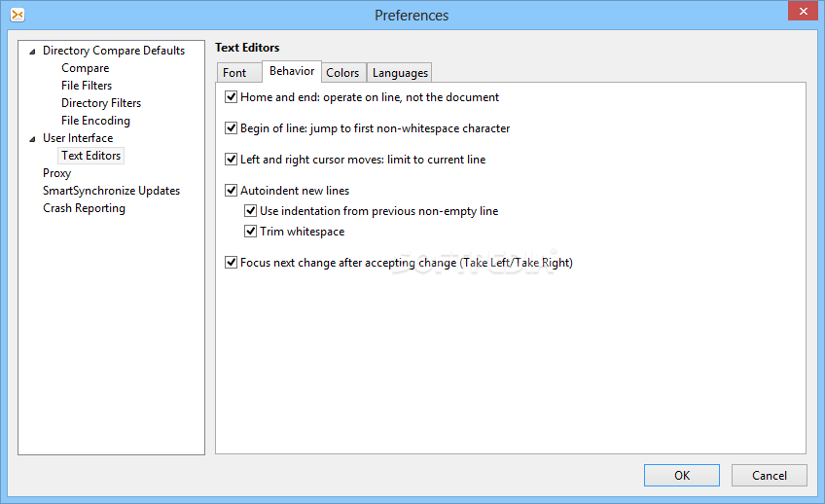
Task: Open SmartSynchronize Updates preferences page
Action: pyautogui.click(x=112, y=191)
